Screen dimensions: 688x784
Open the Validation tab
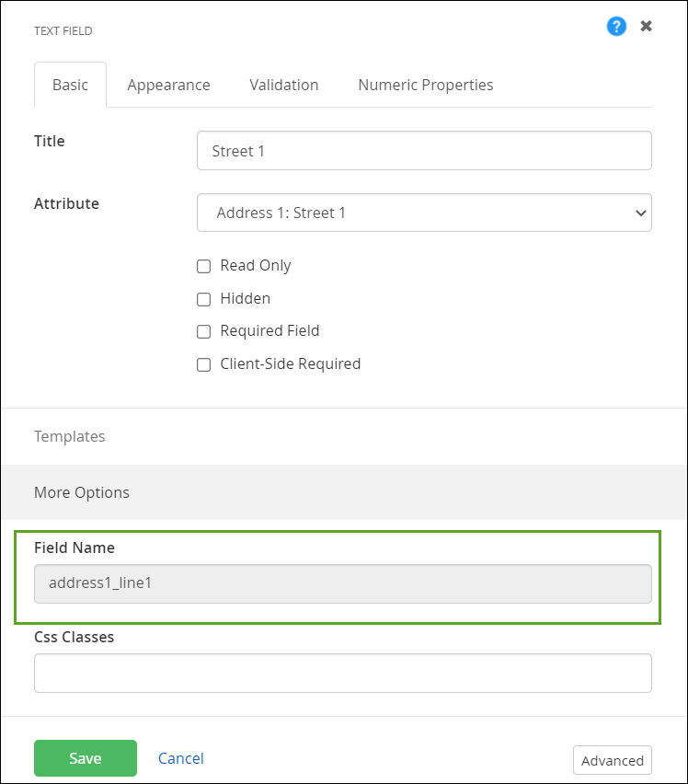283,85
